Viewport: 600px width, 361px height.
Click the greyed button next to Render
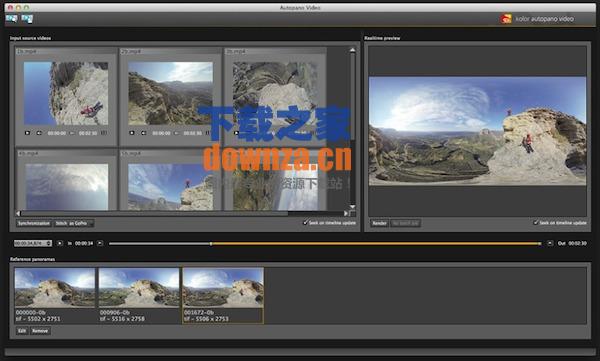click(x=406, y=223)
